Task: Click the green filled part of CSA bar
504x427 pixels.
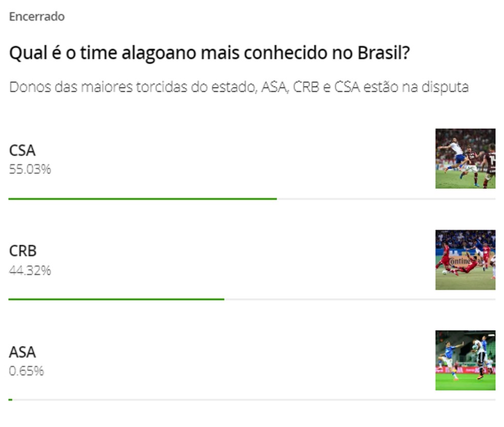Action: tap(142, 199)
